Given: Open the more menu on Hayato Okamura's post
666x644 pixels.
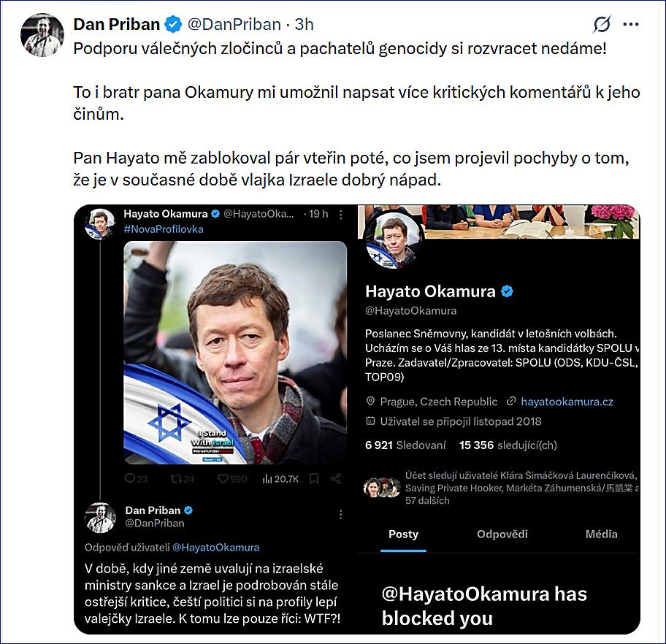Looking at the screenshot, I should (341, 214).
